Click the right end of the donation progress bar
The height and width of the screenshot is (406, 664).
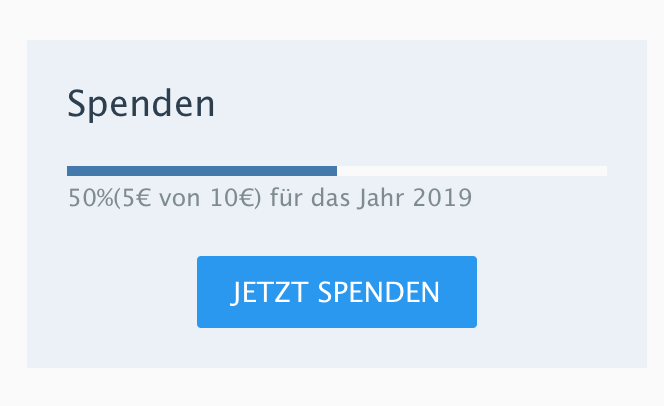(x=604, y=171)
